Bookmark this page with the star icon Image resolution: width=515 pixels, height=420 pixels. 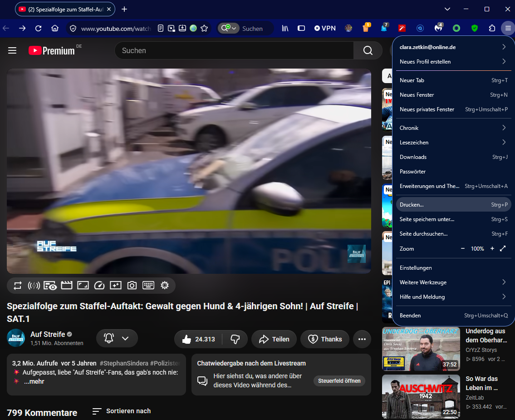coord(204,28)
